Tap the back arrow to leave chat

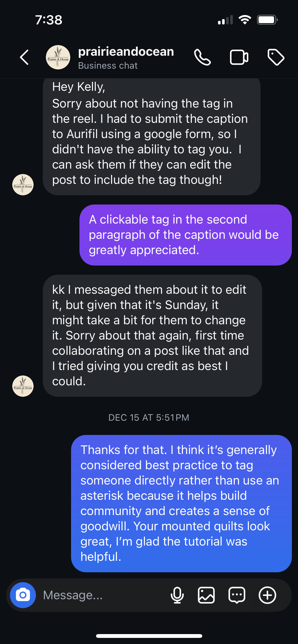(24, 57)
